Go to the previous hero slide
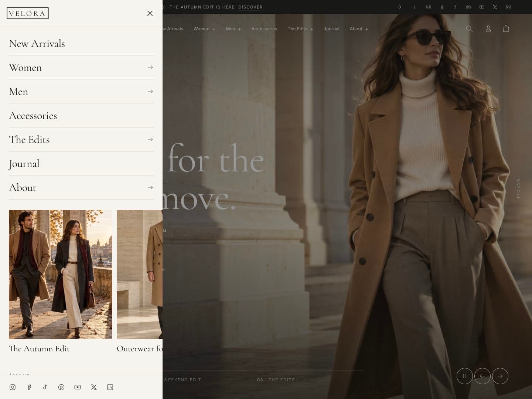The height and width of the screenshot is (399, 532). [x=482, y=376]
